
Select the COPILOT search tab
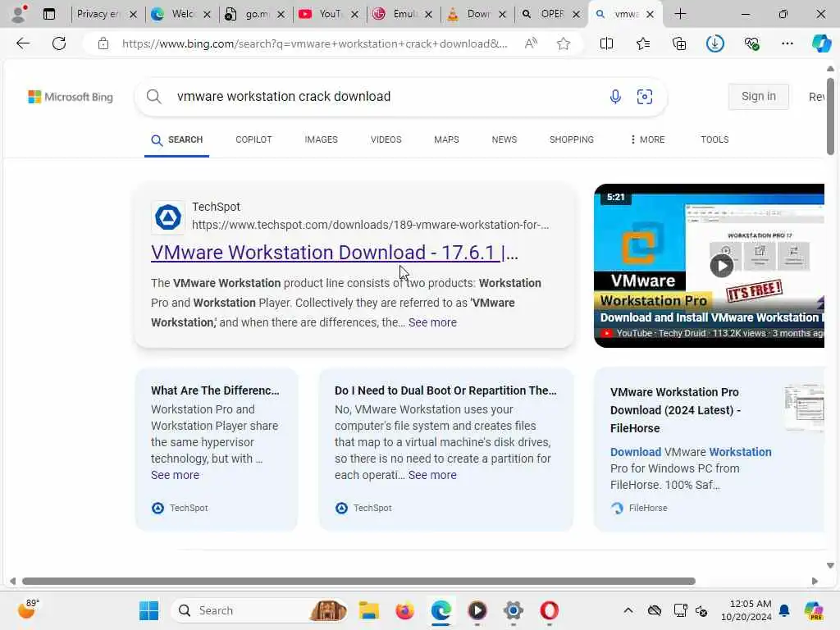pyautogui.click(x=254, y=139)
